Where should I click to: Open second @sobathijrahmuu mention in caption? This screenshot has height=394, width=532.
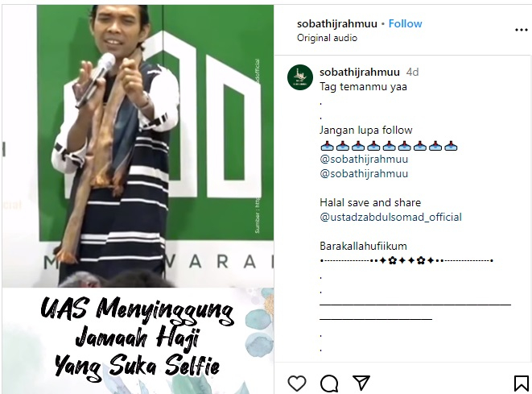click(364, 173)
